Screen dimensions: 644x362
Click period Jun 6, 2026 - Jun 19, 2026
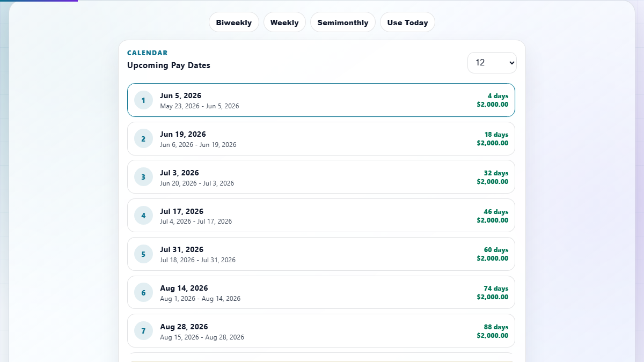coord(198,145)
